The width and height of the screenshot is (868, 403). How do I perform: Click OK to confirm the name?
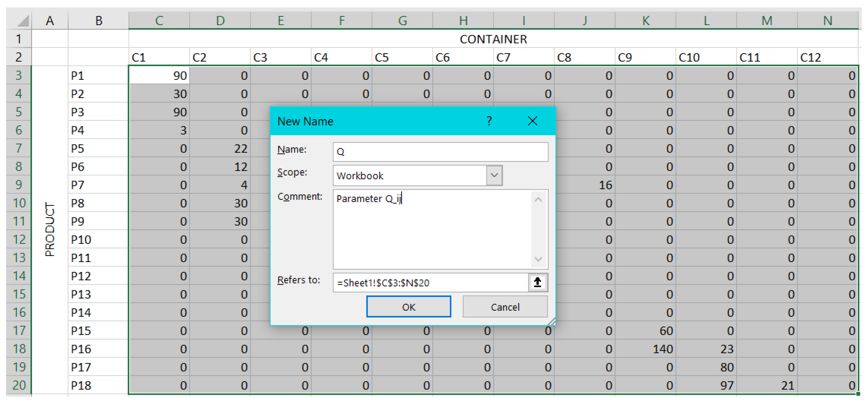coord(408,307)
